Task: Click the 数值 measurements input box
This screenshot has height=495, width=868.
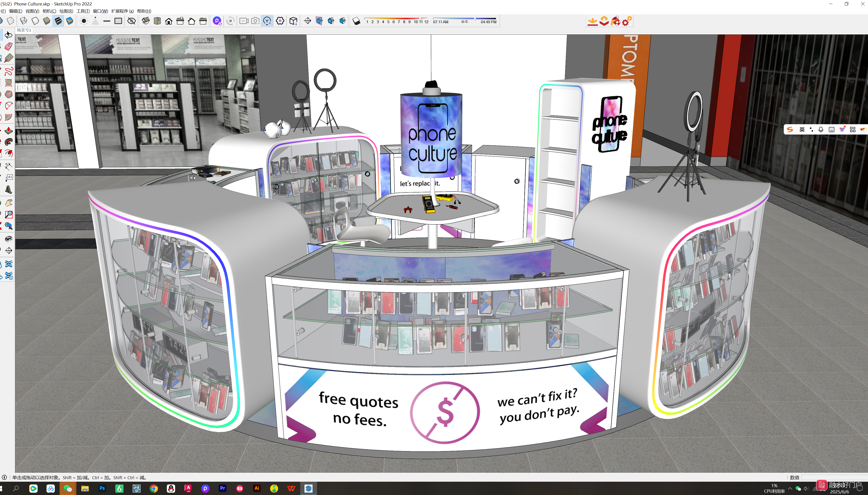Action: (834, 477)
